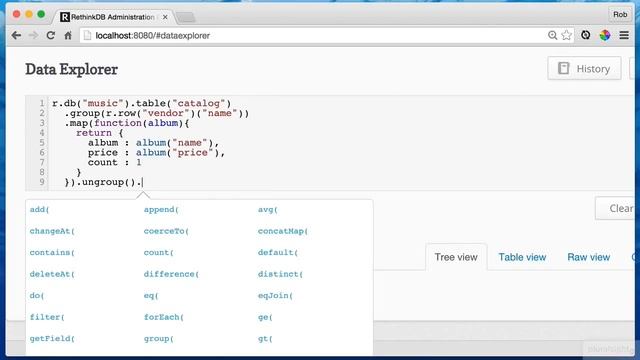640x360 pixels.
Task: Click the .group(r.row("vendor") code line
Action: tap(156, 113)
